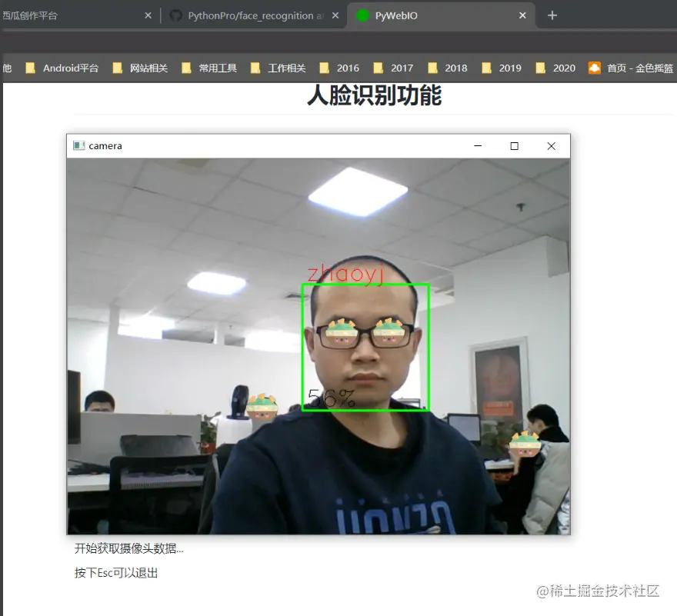Open a new browser tab with plus
Screen dimensions: 677x616
pos(552,15)
